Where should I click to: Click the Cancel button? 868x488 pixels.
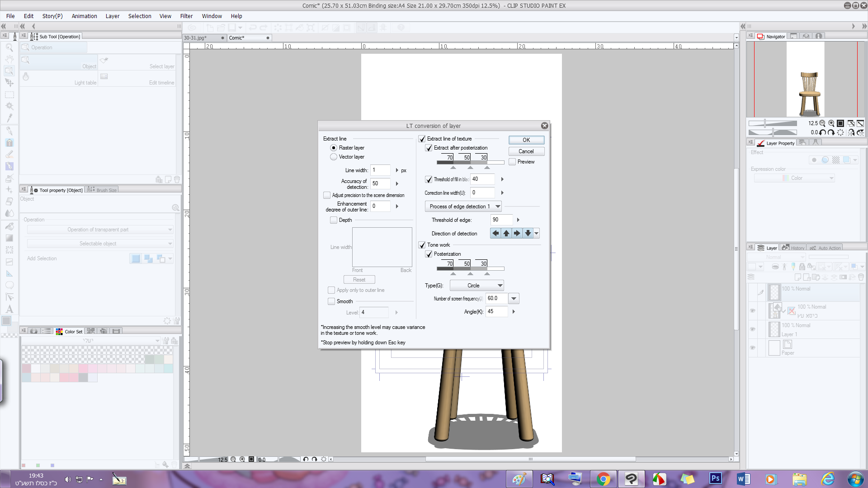click(526, 151)
